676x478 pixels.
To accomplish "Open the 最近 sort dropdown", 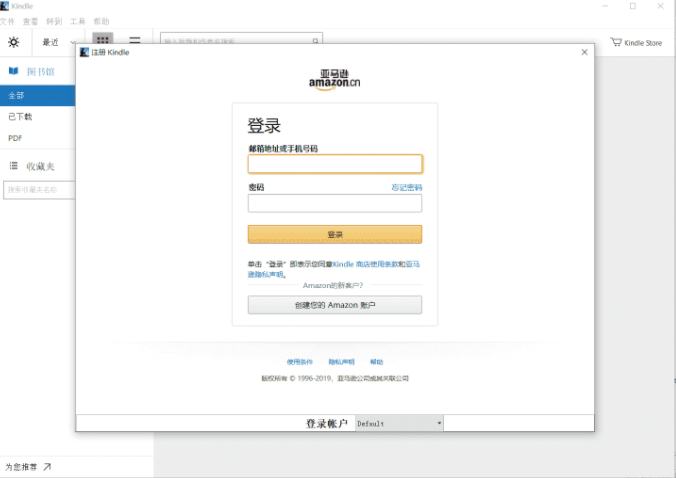I will point(59,42).
